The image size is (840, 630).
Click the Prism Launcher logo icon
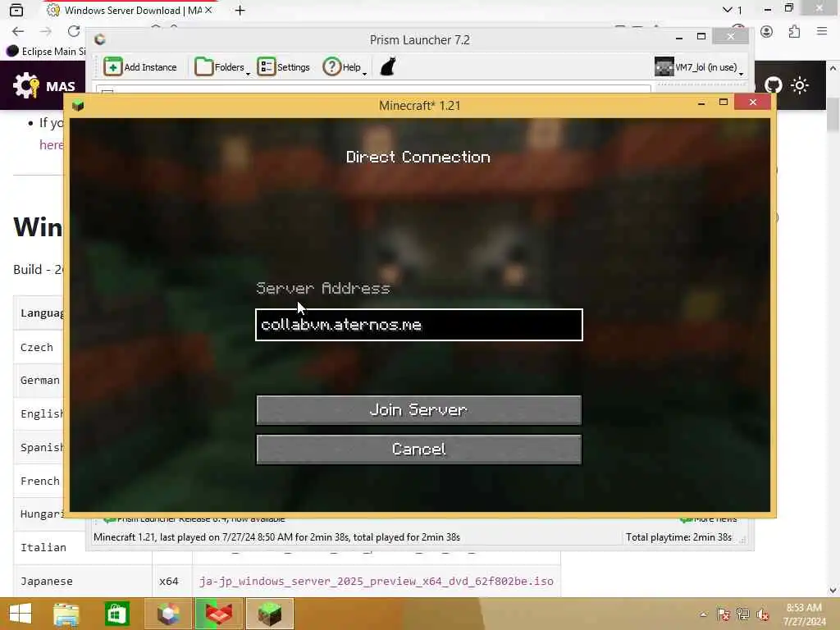(99, 39)
